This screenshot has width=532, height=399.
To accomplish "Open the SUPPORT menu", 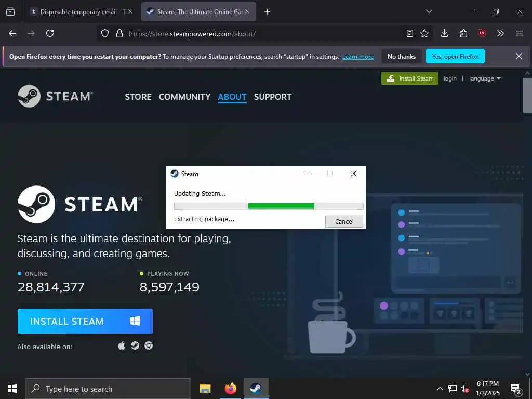I will click(272, 97).
